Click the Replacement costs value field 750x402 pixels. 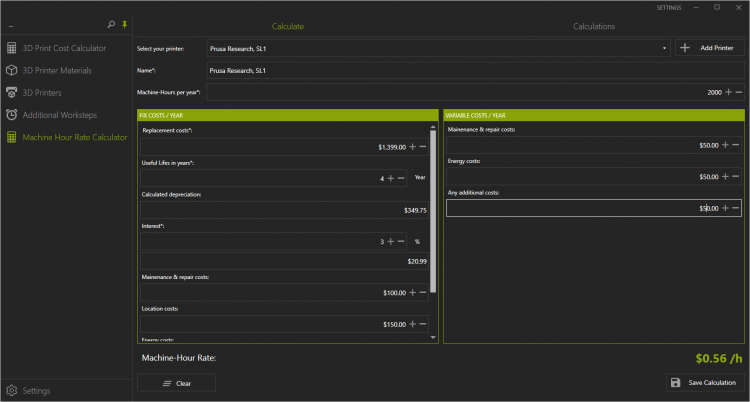click(x=284, y=147)
